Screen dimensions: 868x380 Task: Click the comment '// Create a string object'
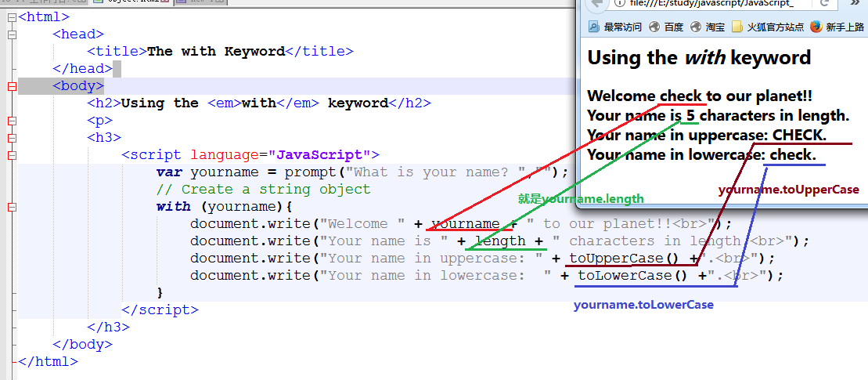click(263, 190)
